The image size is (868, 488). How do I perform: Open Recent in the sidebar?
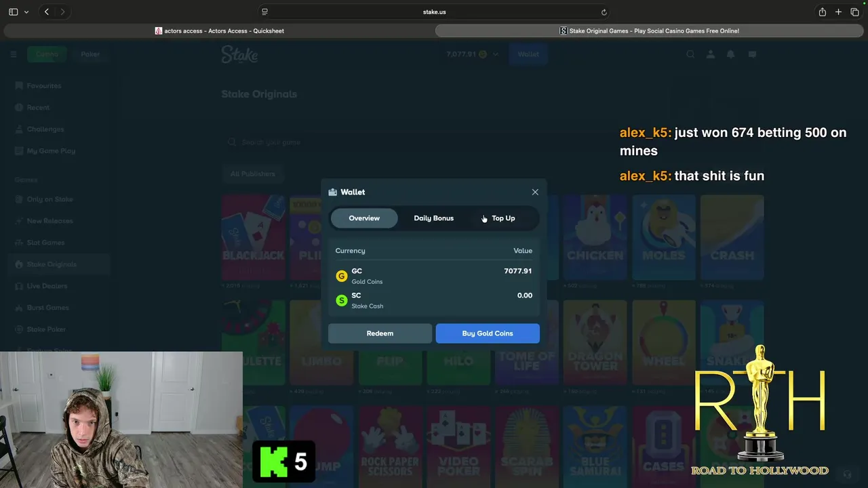[38, 108]
